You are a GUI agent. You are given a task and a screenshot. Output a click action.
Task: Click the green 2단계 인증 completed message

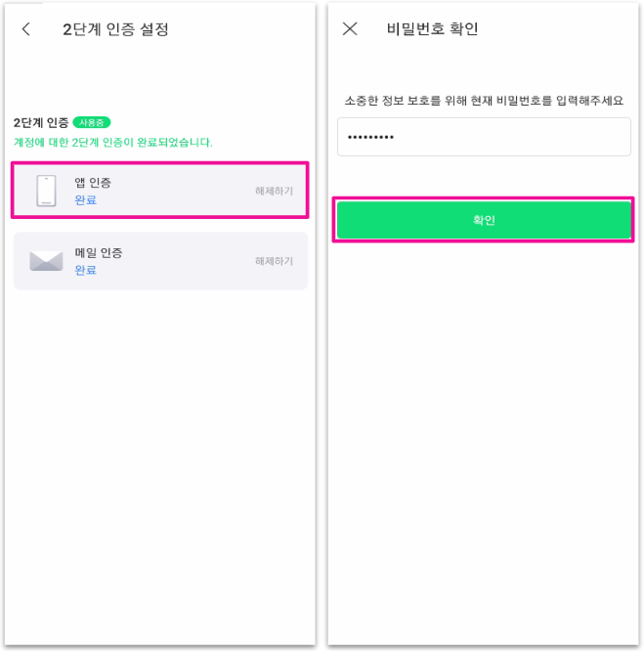(113, 143)
